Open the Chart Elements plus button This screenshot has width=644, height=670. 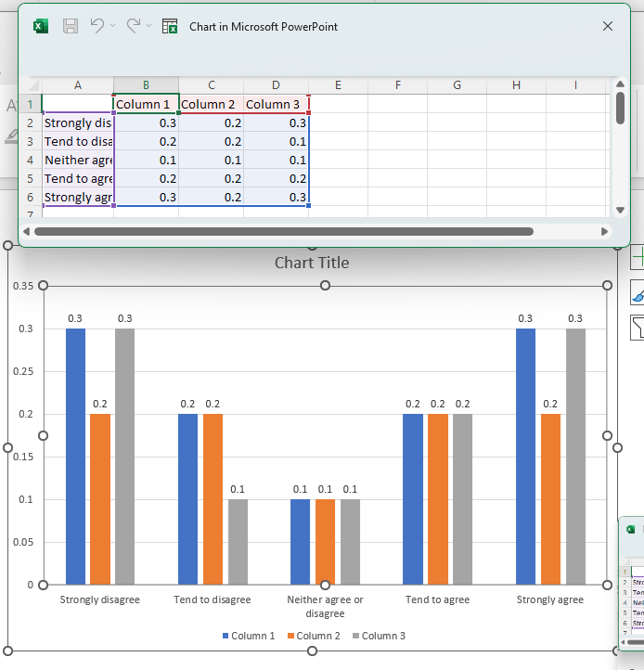pos(638,257)
